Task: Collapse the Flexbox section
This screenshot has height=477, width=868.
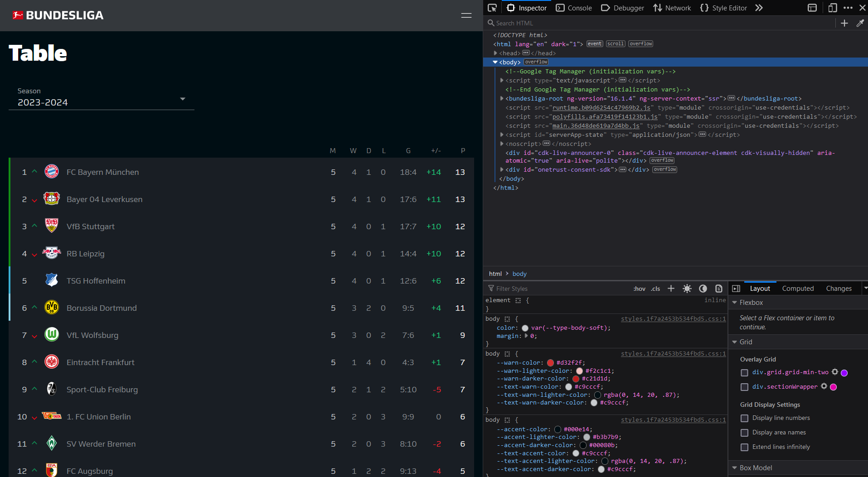Action: pyautogui.click(x=735, y=303)
